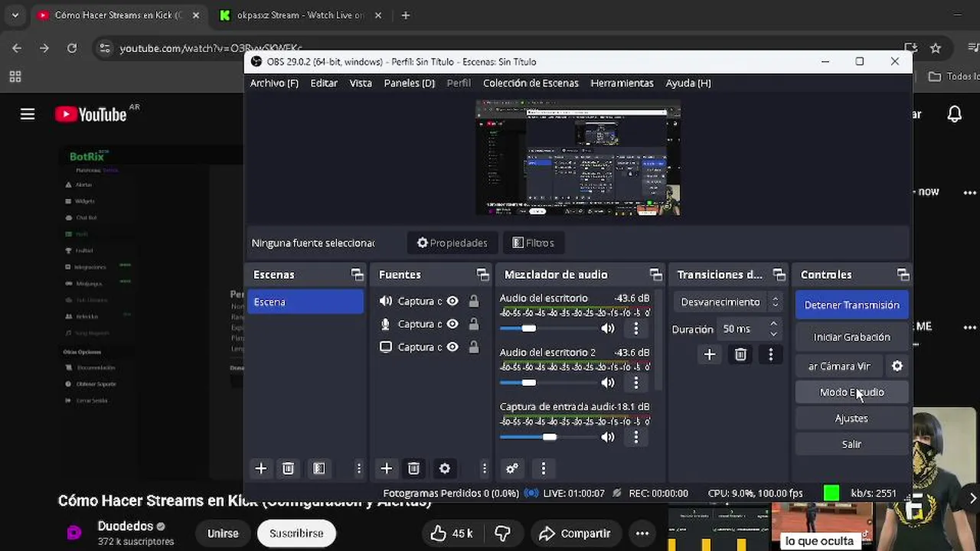Open virtual camera settings gear
This screenshot has width=980, height=551.
[897, 366]
